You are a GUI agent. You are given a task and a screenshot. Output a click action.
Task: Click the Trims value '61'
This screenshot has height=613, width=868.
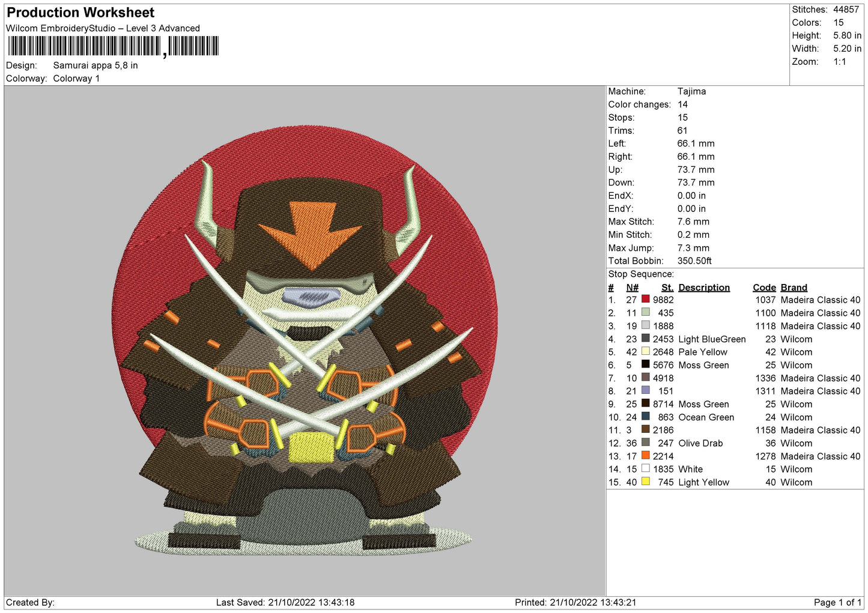682,131
